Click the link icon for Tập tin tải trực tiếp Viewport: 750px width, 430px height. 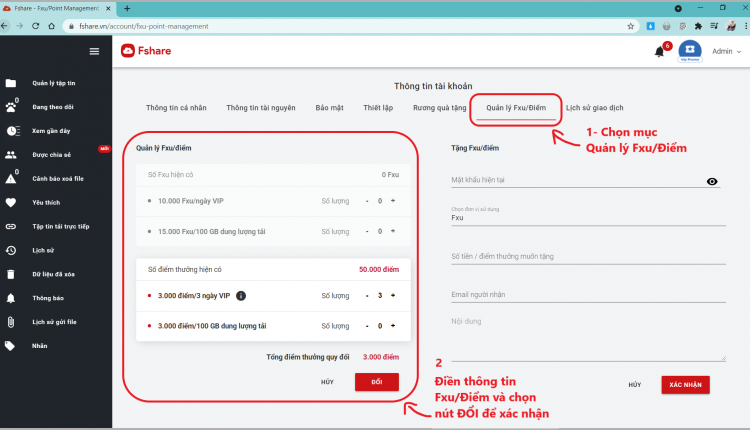pyautogui.click(x=11, y=226)
